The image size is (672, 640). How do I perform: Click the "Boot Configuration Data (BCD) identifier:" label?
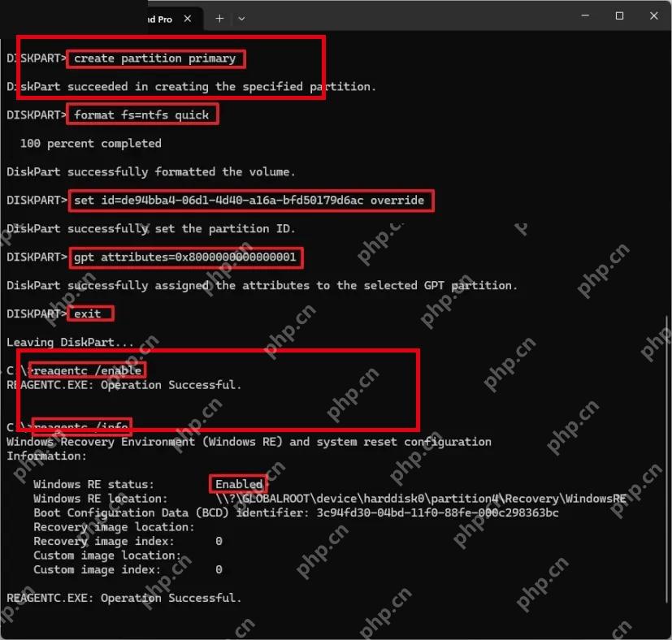pyautogui.click(x=171, y=512)
